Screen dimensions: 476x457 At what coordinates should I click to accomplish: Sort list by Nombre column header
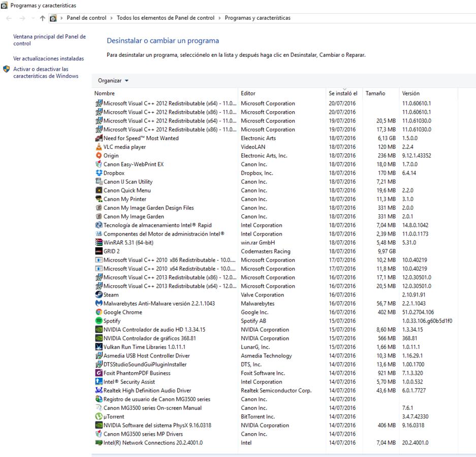105,93
